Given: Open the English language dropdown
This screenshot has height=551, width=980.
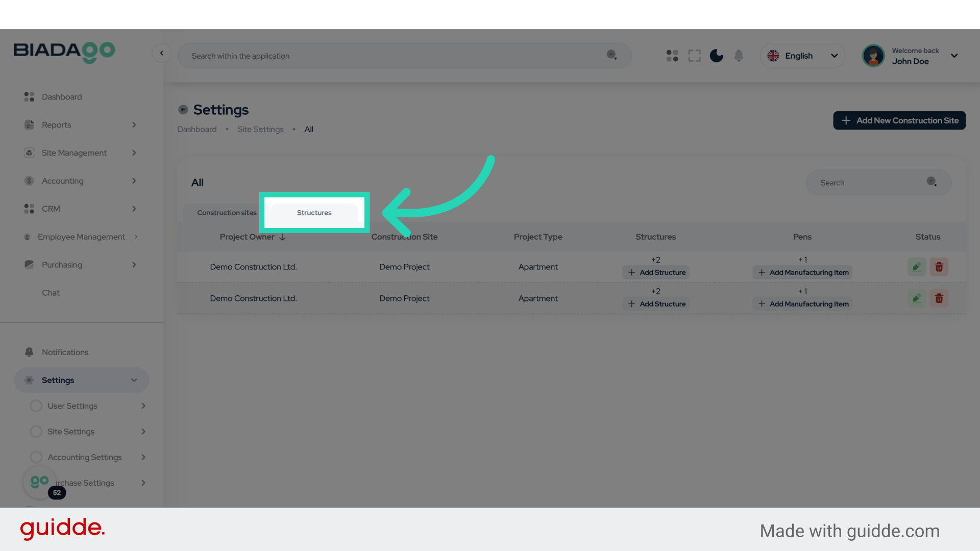Looking at the screenshot, I should pos(802,56).
